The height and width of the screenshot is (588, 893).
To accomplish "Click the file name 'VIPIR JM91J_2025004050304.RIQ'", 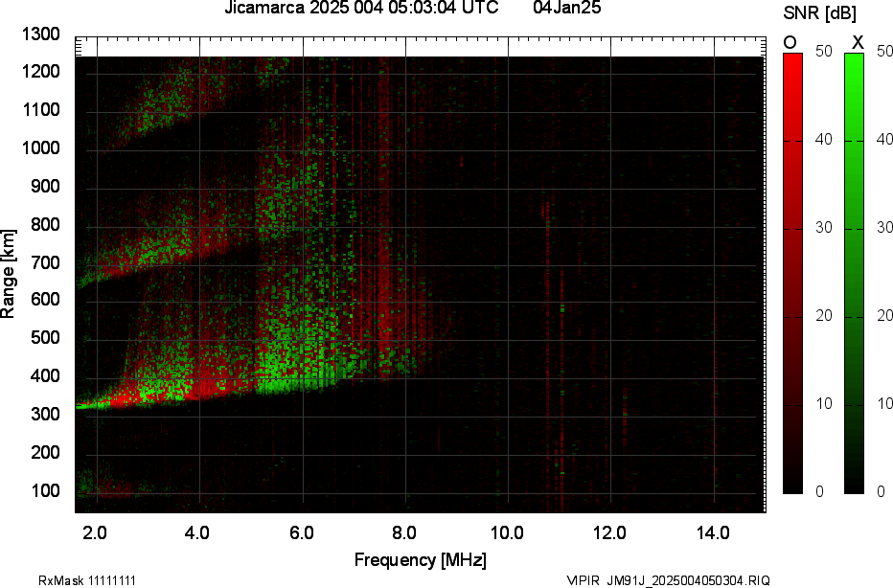I will 668,580.
